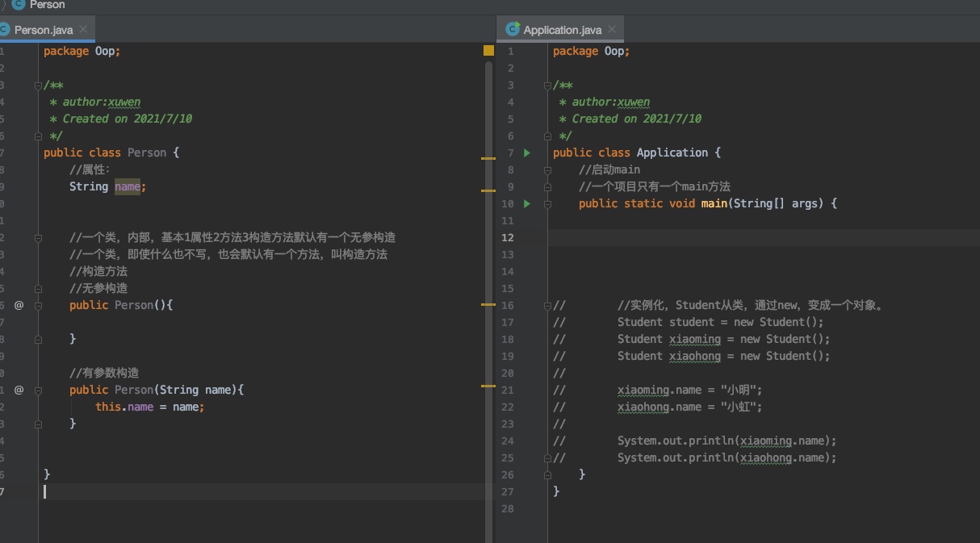980x543 pixels.
Task: Click the runnable class icon on Application.java tab
Action: pos(512,30)
